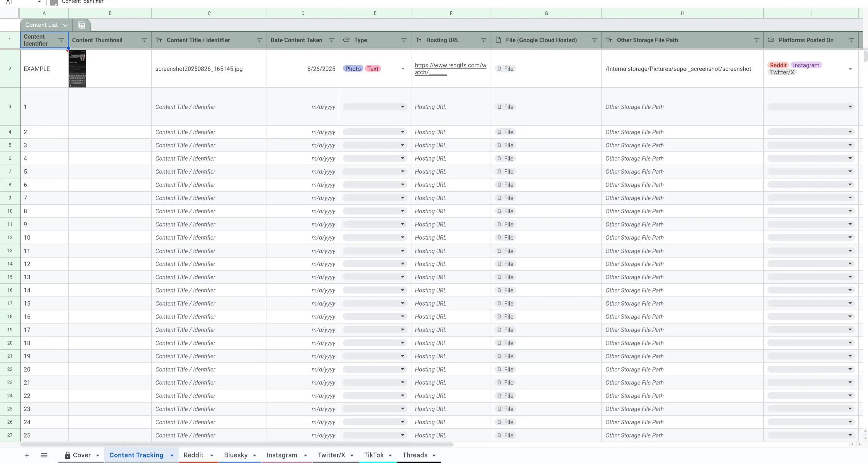Click filter icon on Platforms Posted On column
Viewport: 868px width, 463px height.
pos(851,40)
